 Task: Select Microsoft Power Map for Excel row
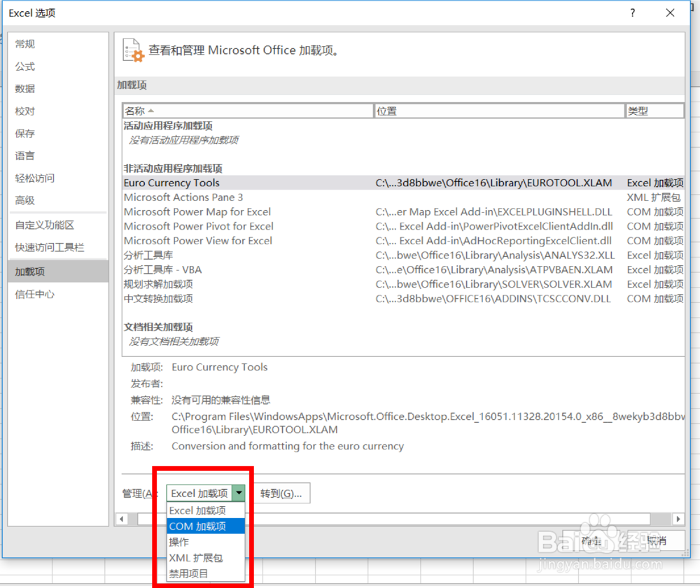(403, 211)
